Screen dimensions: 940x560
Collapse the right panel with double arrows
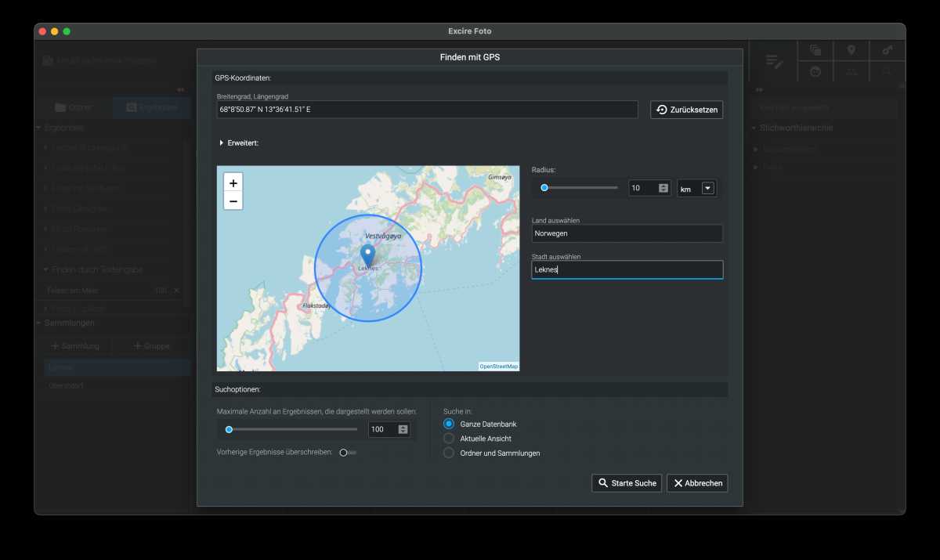coord(758,90)
